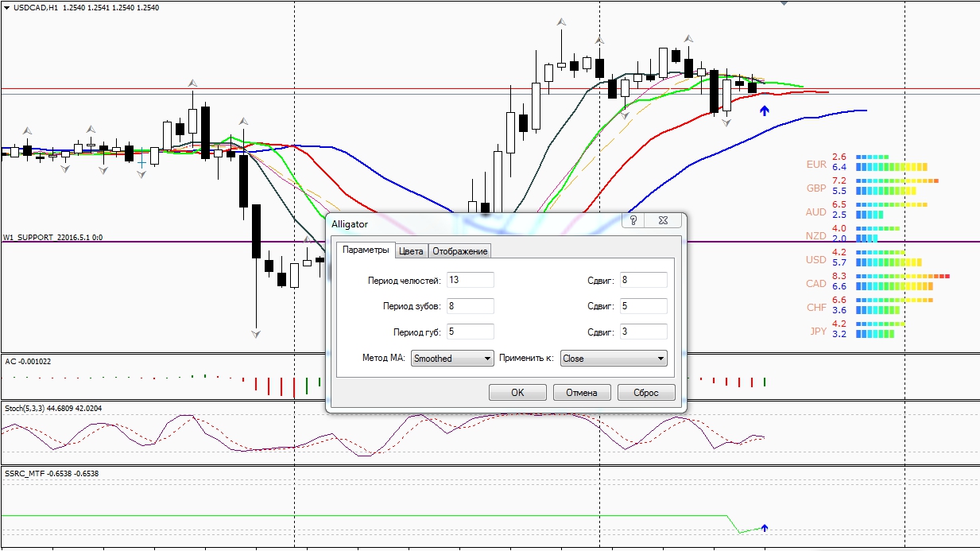
Task: Open the Метод MA dropdown set to Smoothed
Action: tap(452, 359)
